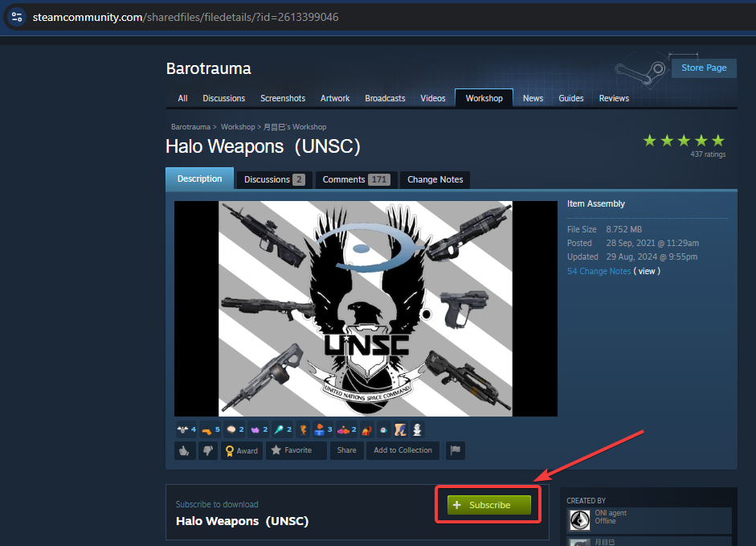Screen dimensions: 756x546
Task: Click the orange flame figure award badge
Action: pyautogui.click(x=303, y=429)
